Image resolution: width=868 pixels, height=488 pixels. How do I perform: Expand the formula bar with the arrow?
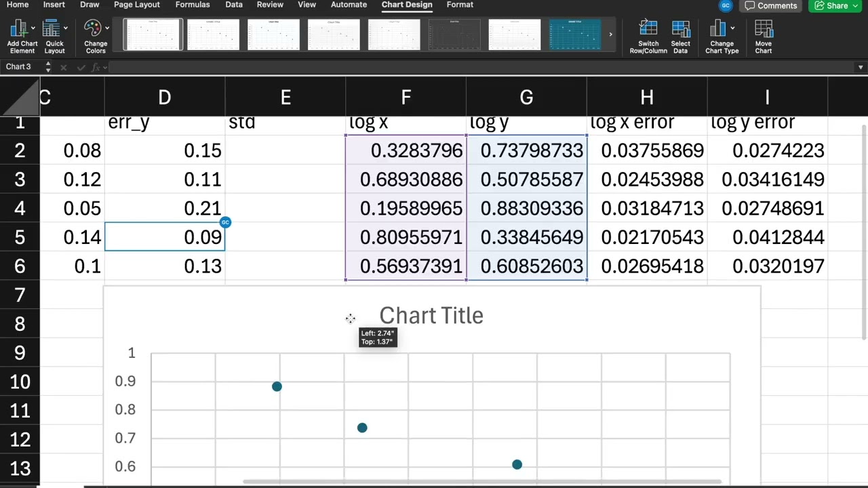[861, 67]
